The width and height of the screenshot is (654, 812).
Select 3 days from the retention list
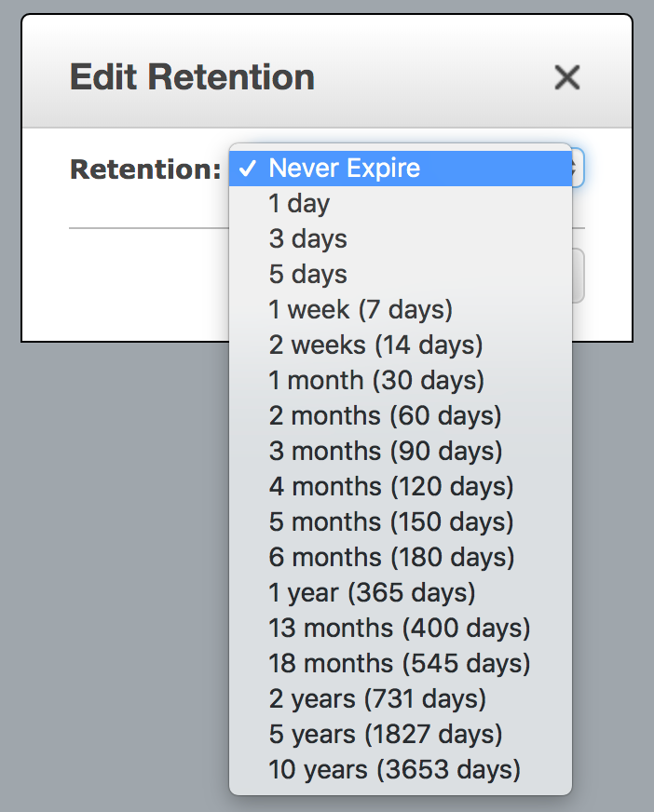[307, 239]
